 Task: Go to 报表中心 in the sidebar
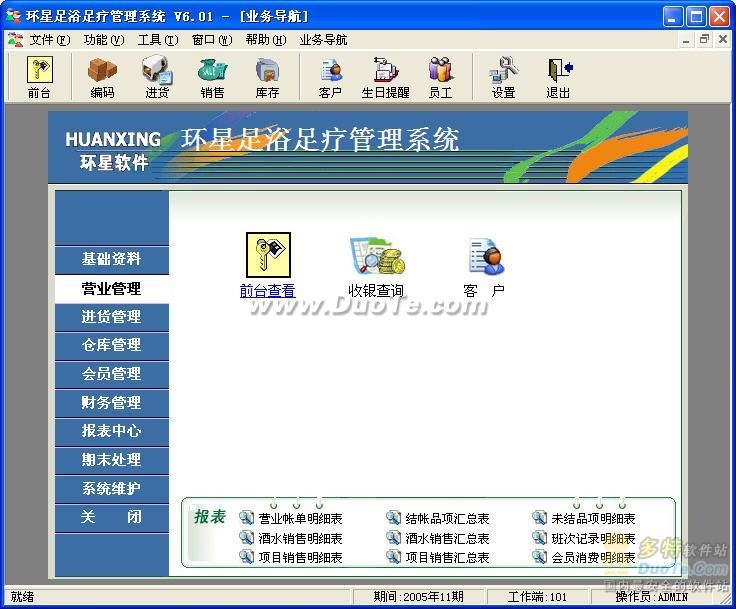coord(112,432)
